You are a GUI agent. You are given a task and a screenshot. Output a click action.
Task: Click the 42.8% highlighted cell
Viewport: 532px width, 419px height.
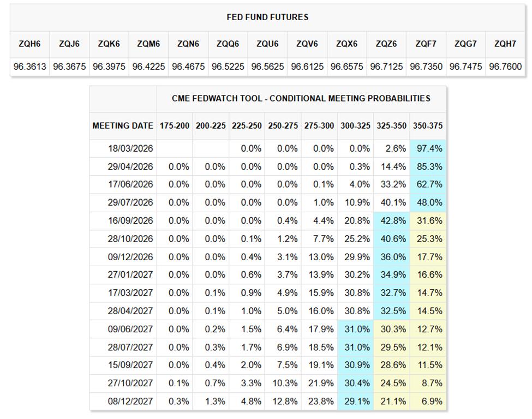(392, 220)
